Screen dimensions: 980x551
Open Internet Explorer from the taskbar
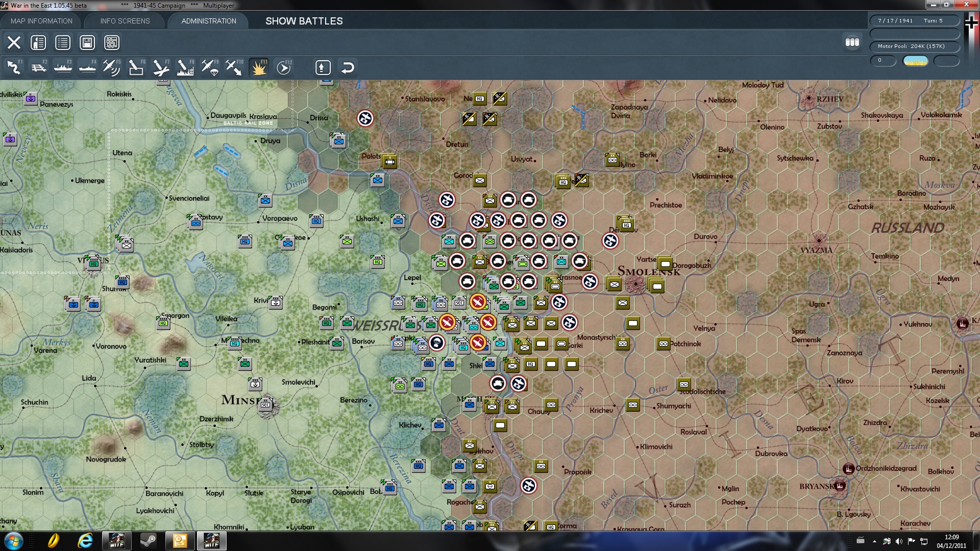click(85, 541)
